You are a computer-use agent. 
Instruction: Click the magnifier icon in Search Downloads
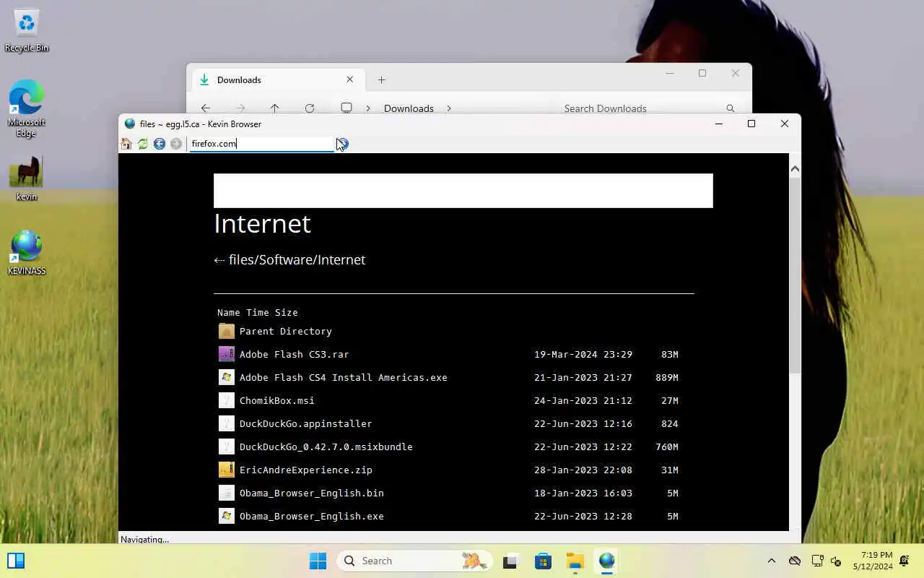click(731, 108)
